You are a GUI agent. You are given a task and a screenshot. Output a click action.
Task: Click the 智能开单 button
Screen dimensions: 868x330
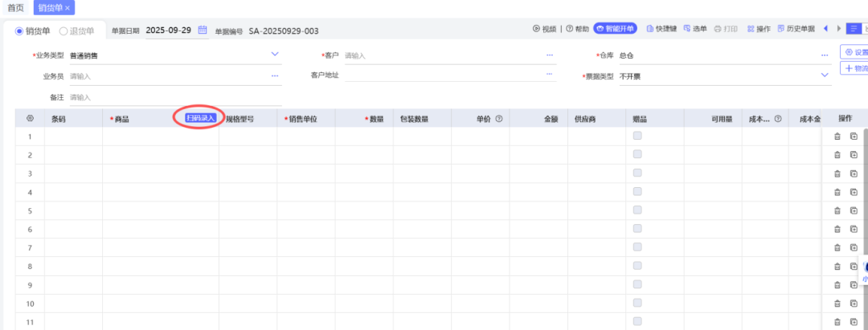pos(615,29)
